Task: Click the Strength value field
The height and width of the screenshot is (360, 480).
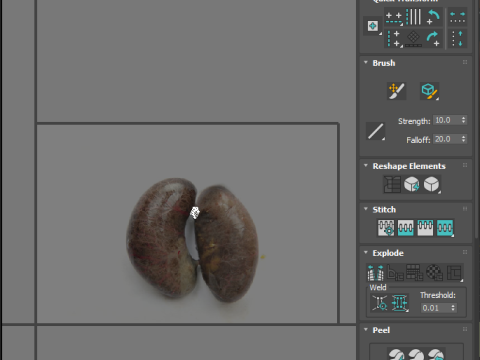Action: [447, 120]
